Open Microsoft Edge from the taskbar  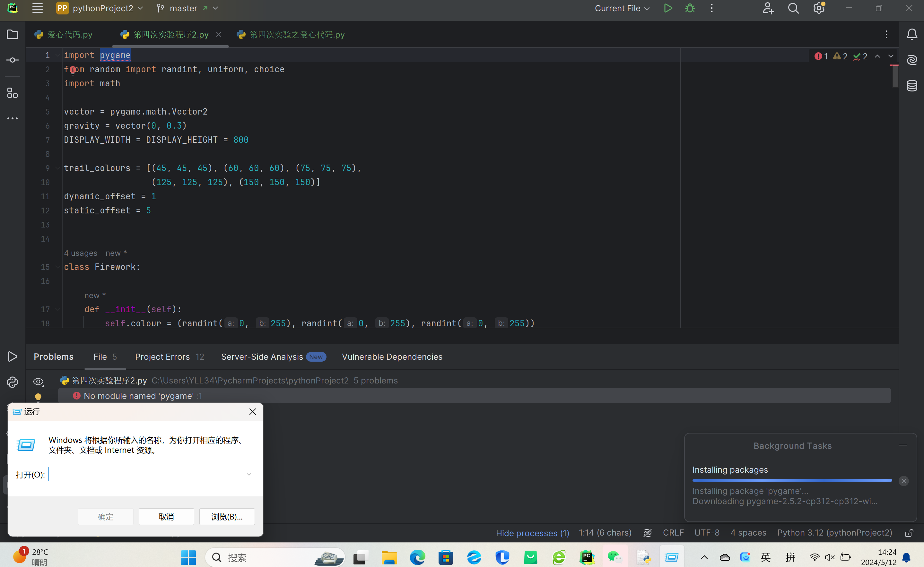click(418, 558)
